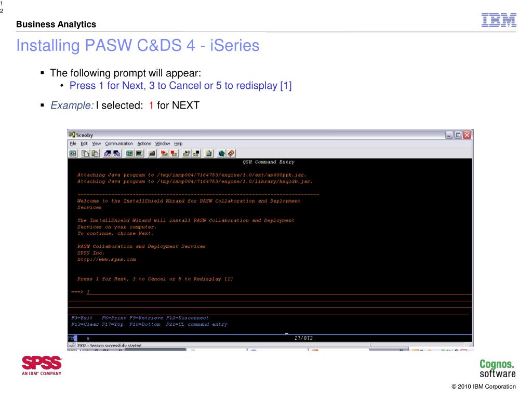The height and width of the screenshot is (399, 532).
Task: Click the Cognos software logo
Action: [497, 368]
